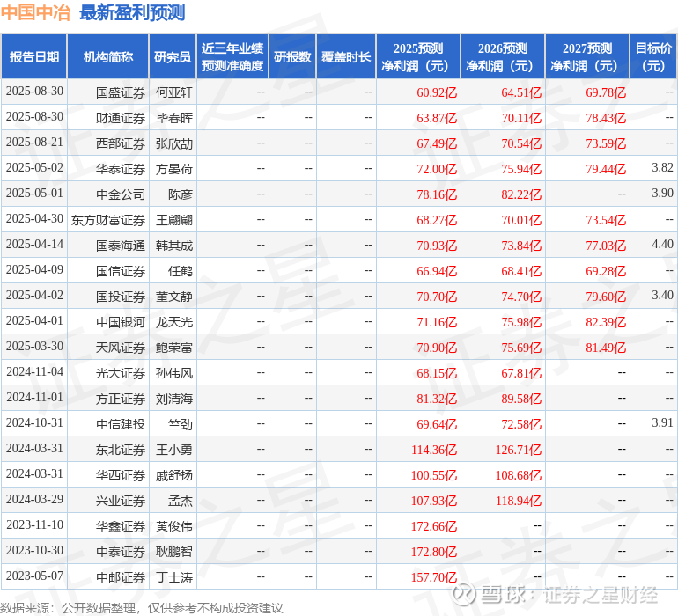Select the 2025-08-21 report date

tap(34, 143)
